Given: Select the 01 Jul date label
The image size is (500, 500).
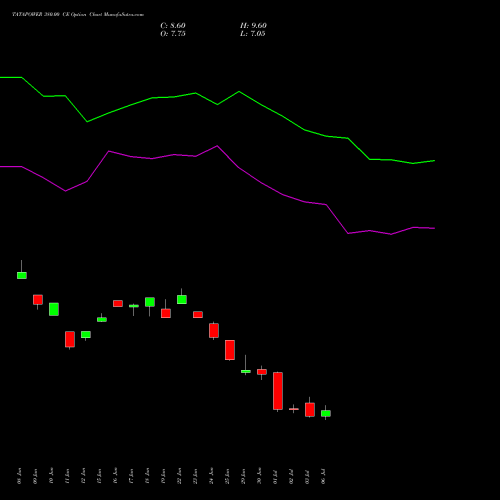Looking at the screenshot, I should pyautogui.click(x=275, y=476).
